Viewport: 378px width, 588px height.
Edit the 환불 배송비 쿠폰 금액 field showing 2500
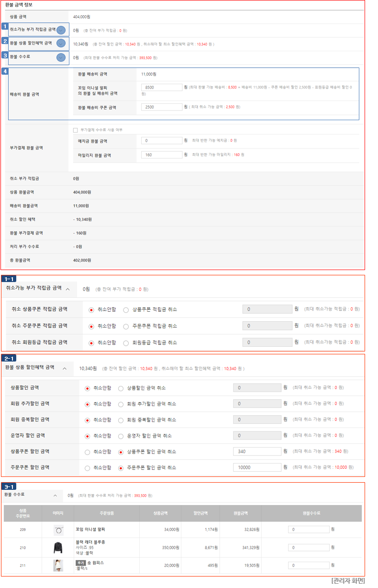click(x=162, y=107)
